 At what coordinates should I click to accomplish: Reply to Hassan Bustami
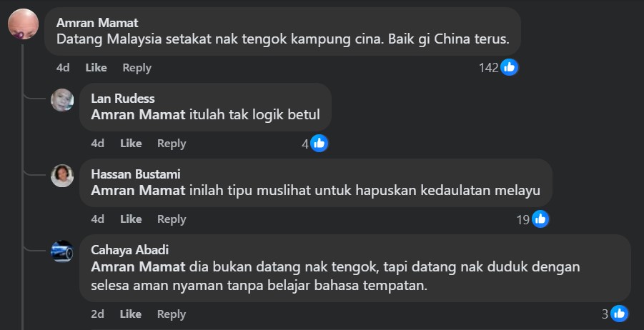(172, 219)
